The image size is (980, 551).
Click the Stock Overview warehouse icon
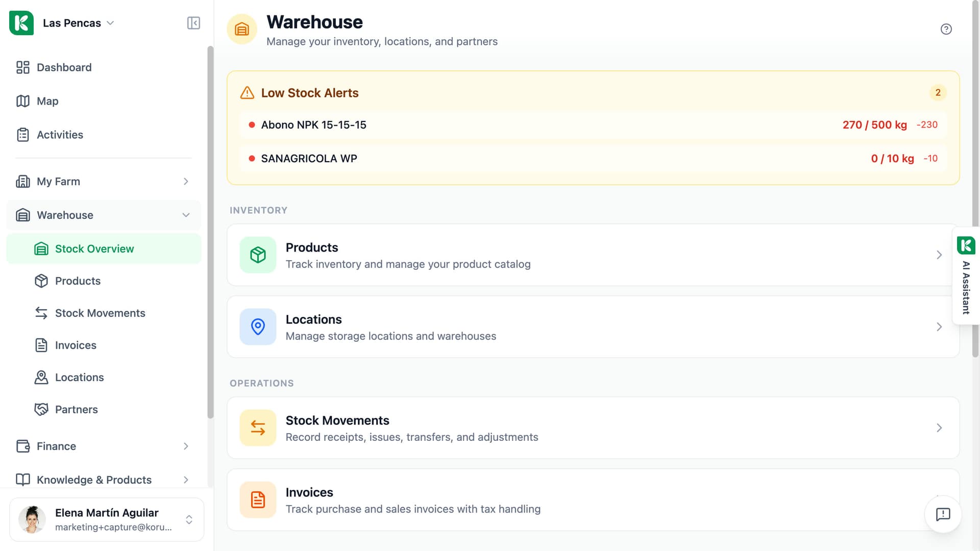pos(41,249)
